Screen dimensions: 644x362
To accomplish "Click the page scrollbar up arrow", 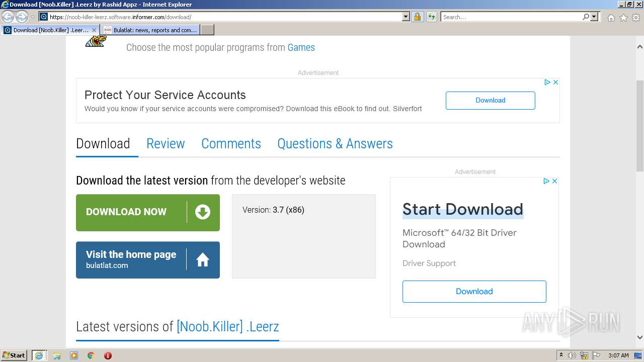I will tap(639, 47).
